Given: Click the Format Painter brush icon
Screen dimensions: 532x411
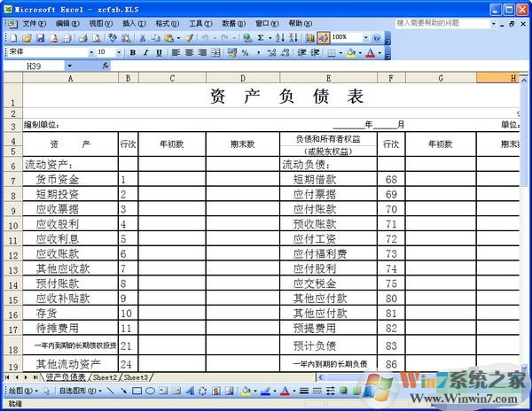Looking at the screenshot, I should (190, 38).
